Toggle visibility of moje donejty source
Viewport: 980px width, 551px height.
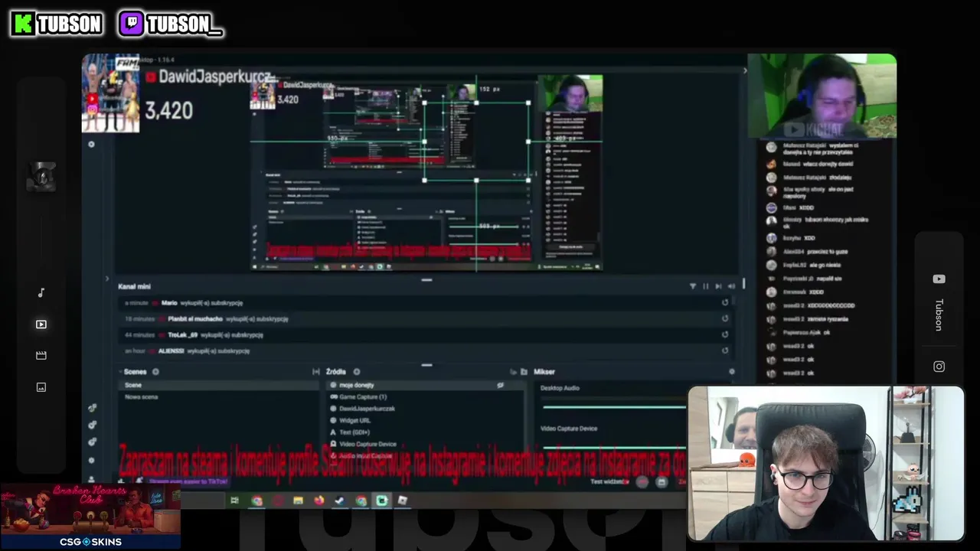(x=501, y=386)
